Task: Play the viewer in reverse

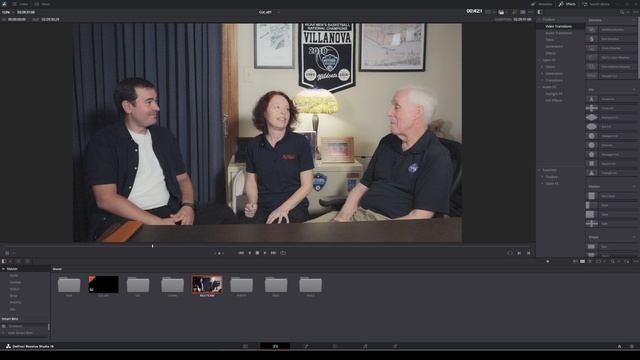Action: point(250,253)
